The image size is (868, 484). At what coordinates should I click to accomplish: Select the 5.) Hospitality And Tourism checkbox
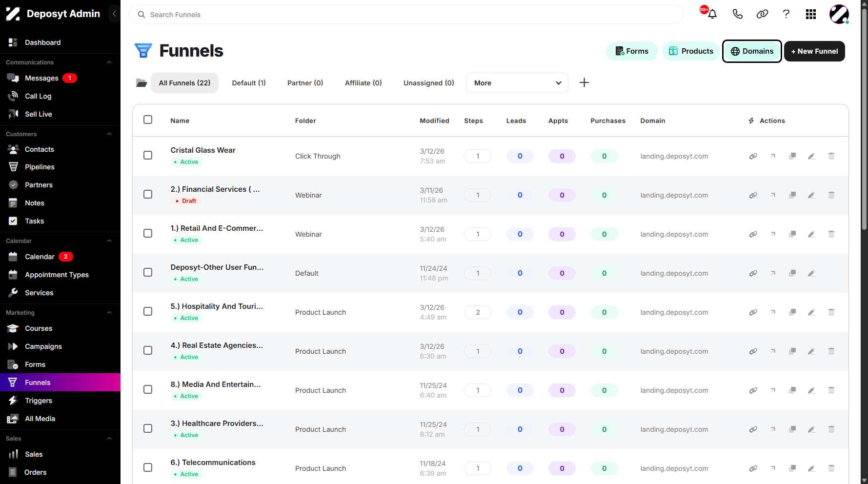148,311
